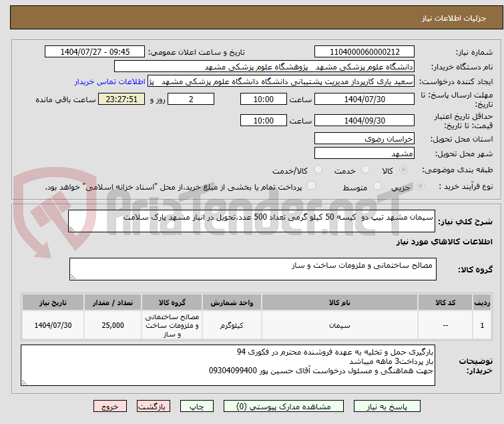Click the سیمان item name cell
Viewport: 504px width, 424px height.
click(x=340, y=325)
